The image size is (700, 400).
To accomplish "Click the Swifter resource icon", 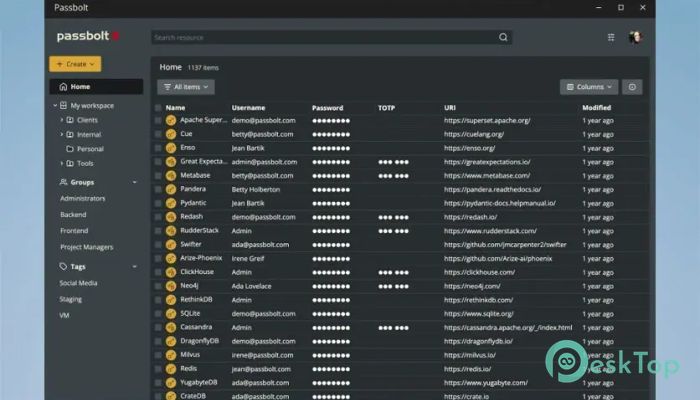I will [x=171, y=245].
